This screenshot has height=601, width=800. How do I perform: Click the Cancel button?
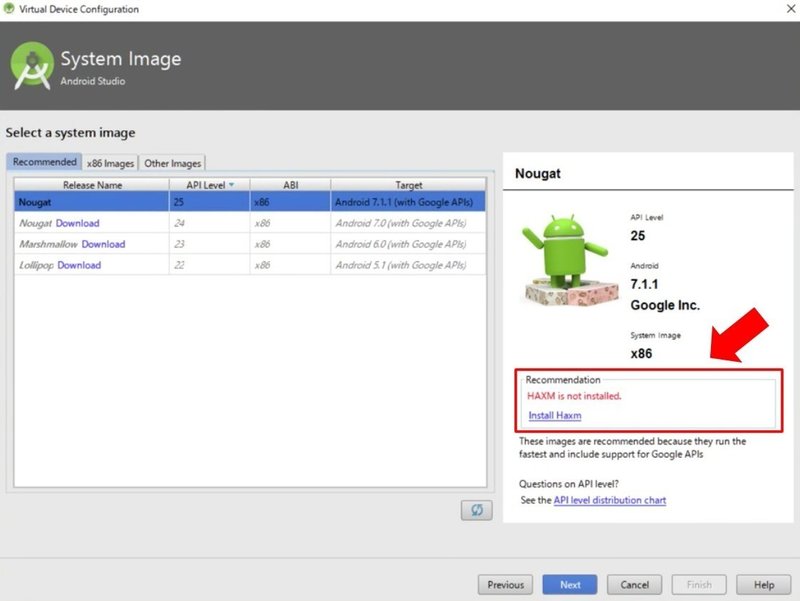[634, 585]
